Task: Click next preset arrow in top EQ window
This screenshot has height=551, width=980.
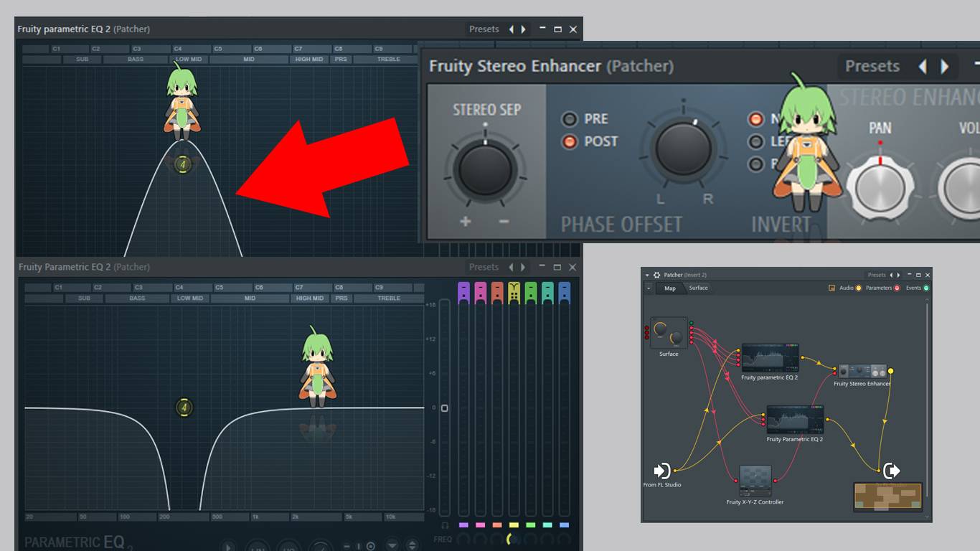Action: pyautogui.click(x=523, y=29)
